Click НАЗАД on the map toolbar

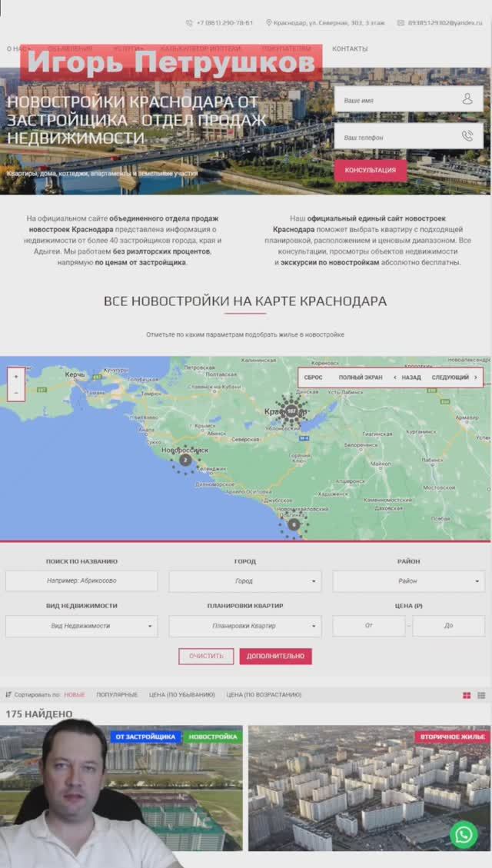[x=411, y=377]
